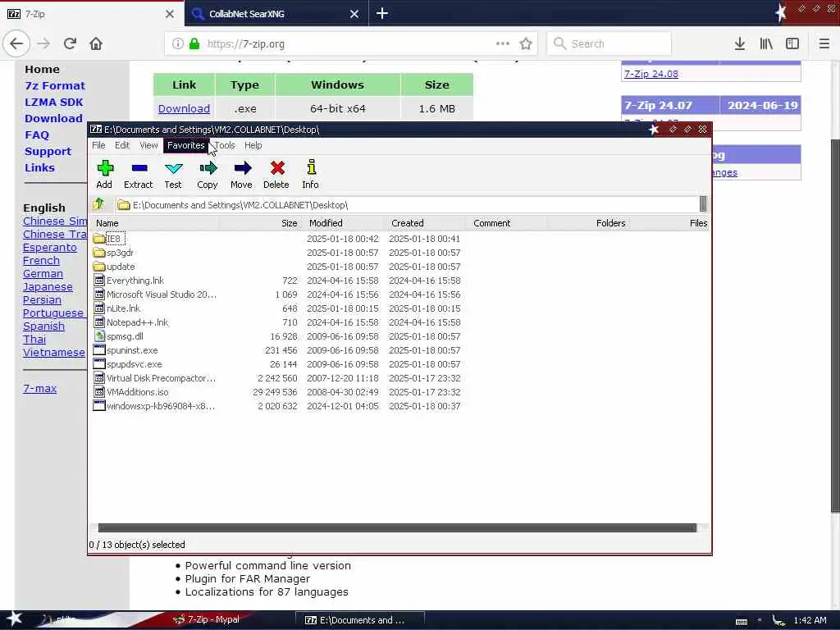Select the Everything.lnk file row
Viewport: 840px width, 630px height.
point(277,281)
